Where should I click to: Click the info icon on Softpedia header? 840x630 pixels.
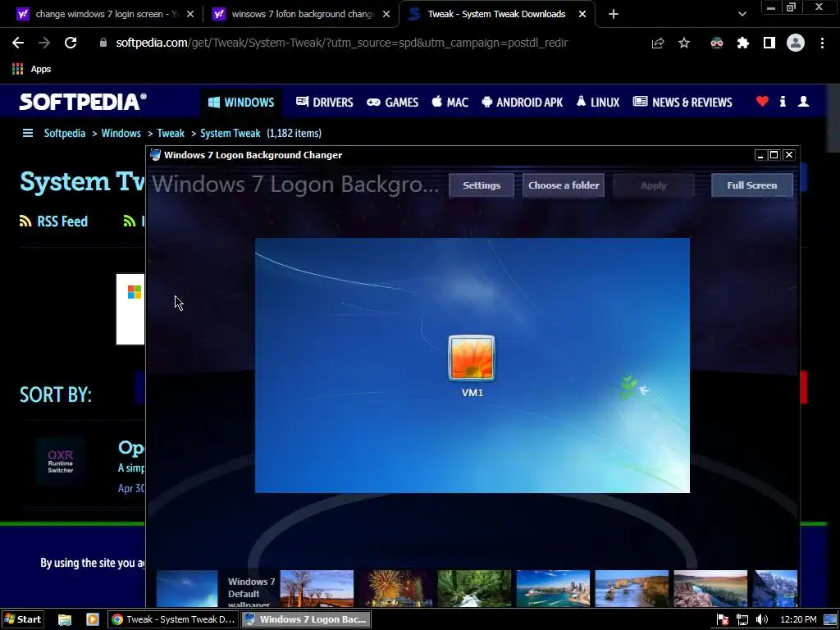tap(783, 101)
